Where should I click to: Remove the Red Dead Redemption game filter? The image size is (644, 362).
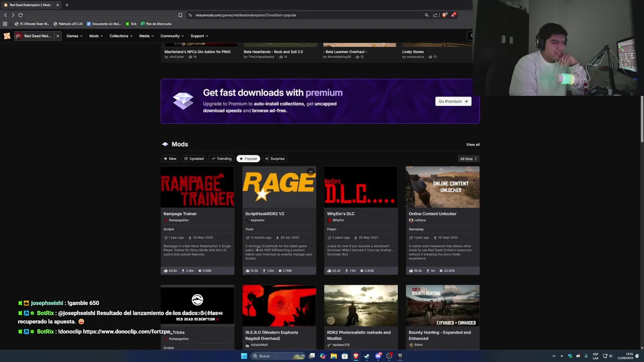(57, 36)
